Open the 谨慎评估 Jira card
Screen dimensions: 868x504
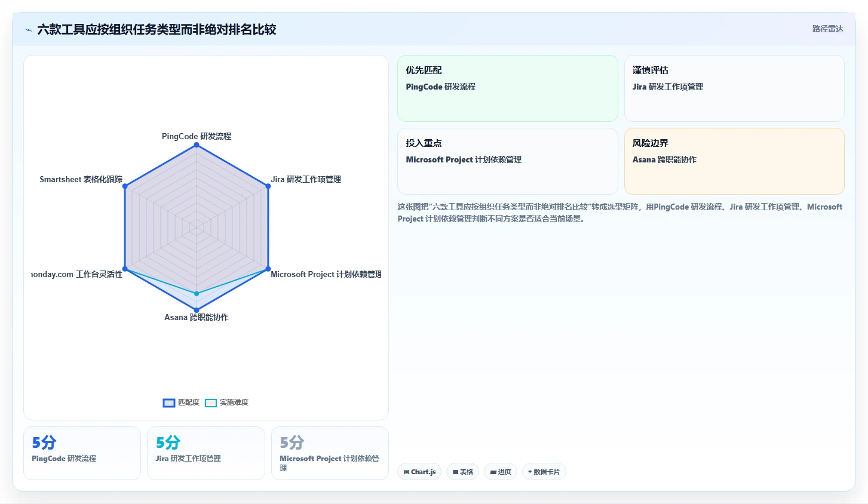[x=734, y=88]
